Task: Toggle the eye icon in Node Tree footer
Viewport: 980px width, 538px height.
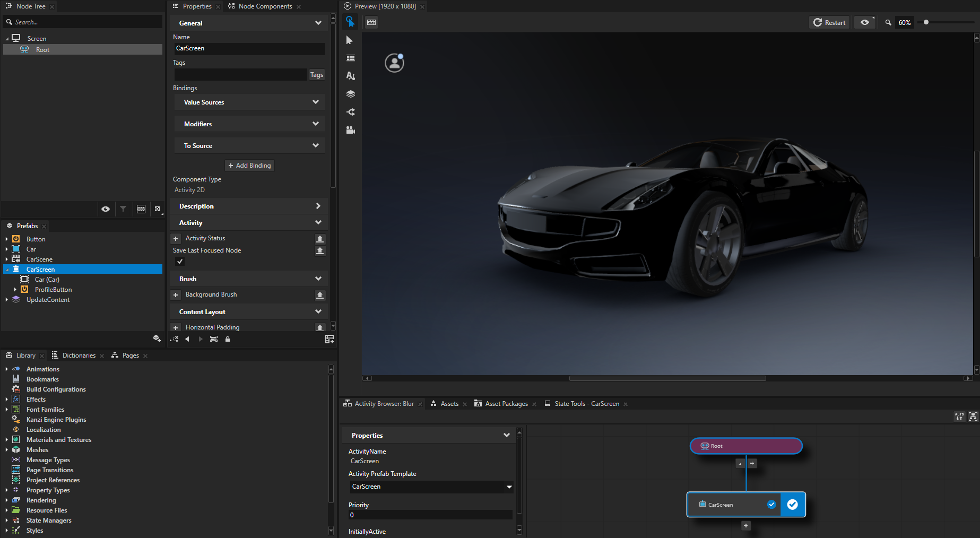Action: (106, 209)
